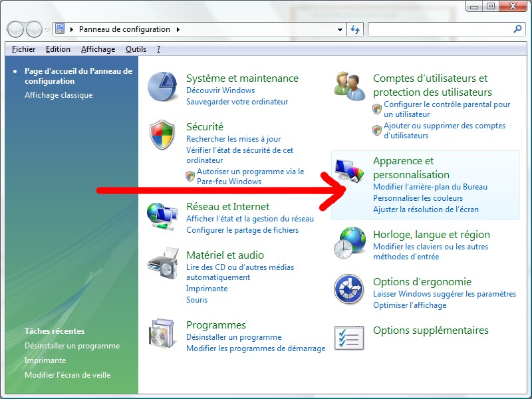Open the Système et maintenance pie chart icon
The height and width of the screenshot is (399, 532).
coord(162,86)
